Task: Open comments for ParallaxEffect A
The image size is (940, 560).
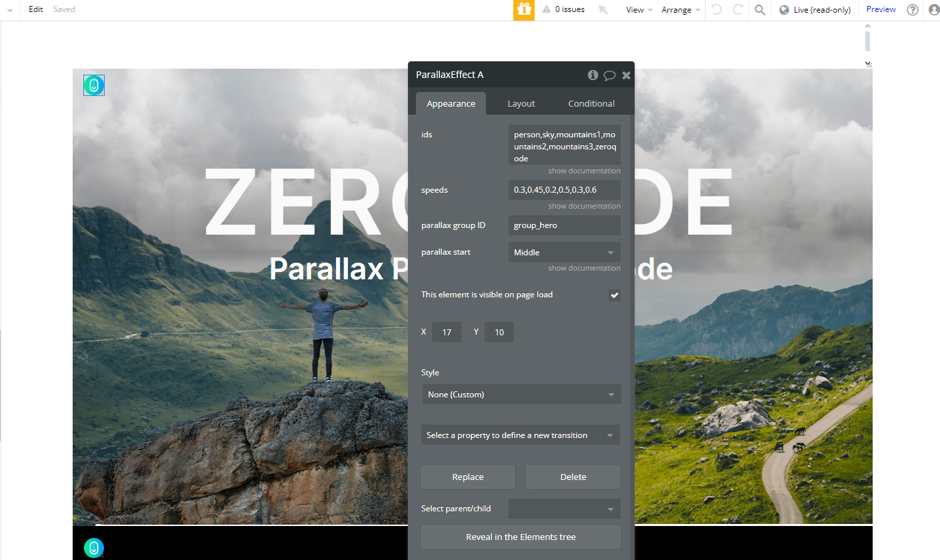Action: click(x=609, y=75)
